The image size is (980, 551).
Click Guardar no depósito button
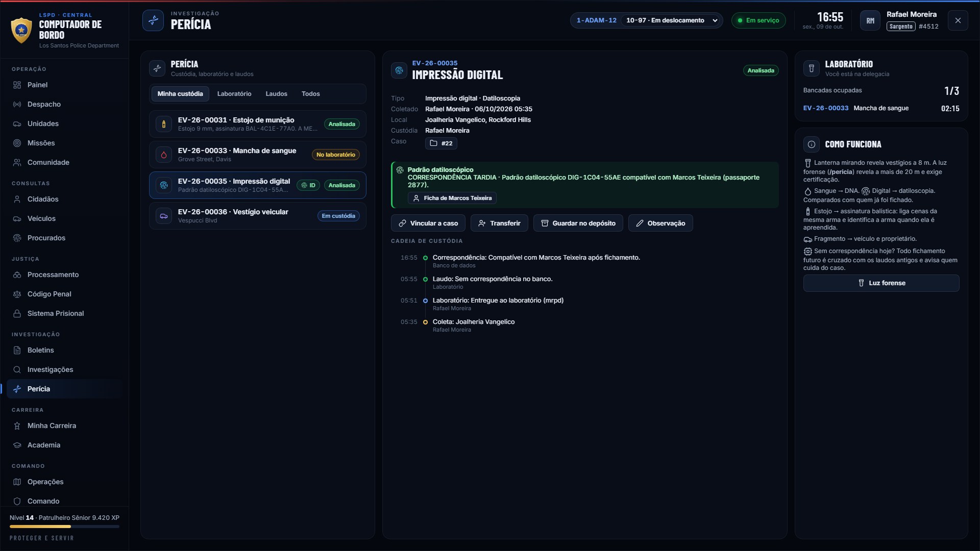(x=578, y=223)
